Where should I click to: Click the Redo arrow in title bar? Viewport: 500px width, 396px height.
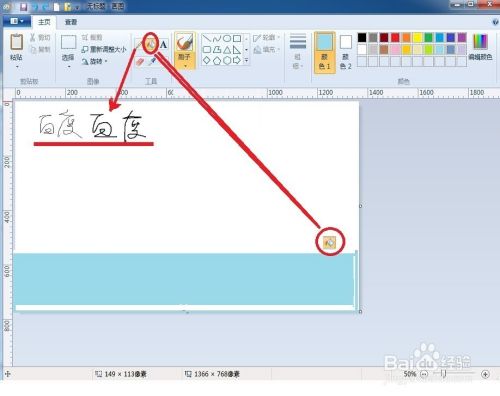coord(46,6)
